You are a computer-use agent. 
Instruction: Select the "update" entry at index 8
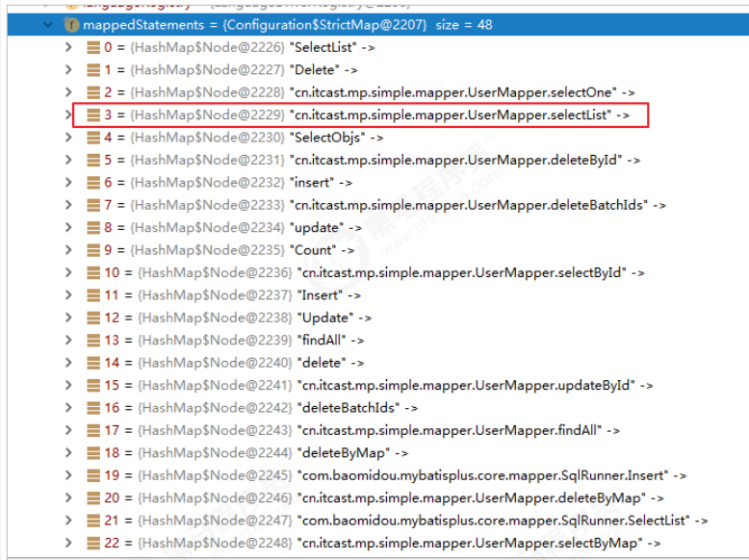point(377,228)
